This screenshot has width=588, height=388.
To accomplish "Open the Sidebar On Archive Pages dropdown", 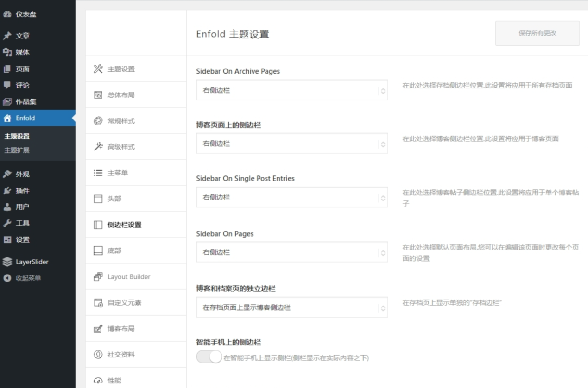I will [292, 90].
